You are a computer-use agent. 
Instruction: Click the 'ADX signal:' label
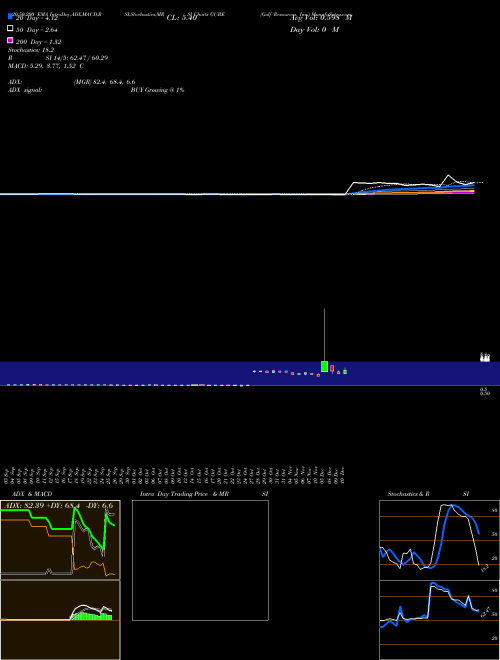(25, 90)
